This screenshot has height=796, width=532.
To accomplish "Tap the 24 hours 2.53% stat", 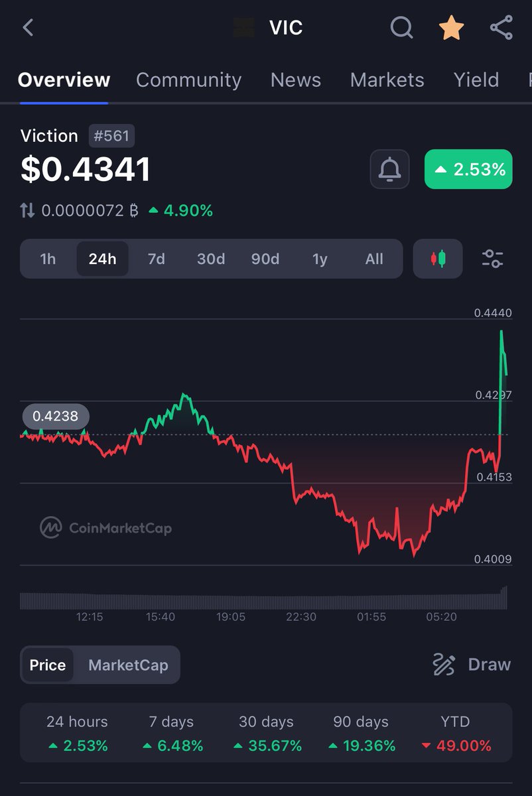I will click(x=77, y=734).
